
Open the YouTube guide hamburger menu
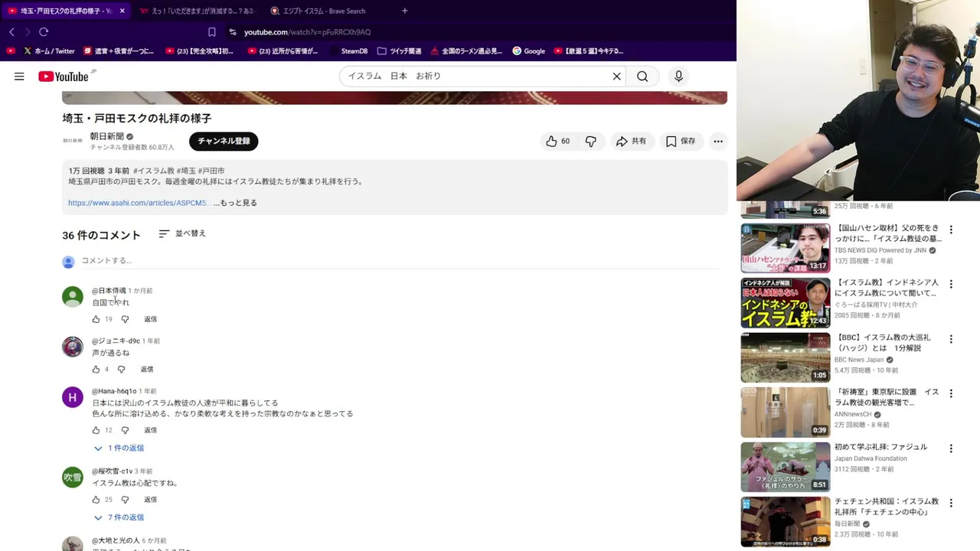(x=19, y=77)
